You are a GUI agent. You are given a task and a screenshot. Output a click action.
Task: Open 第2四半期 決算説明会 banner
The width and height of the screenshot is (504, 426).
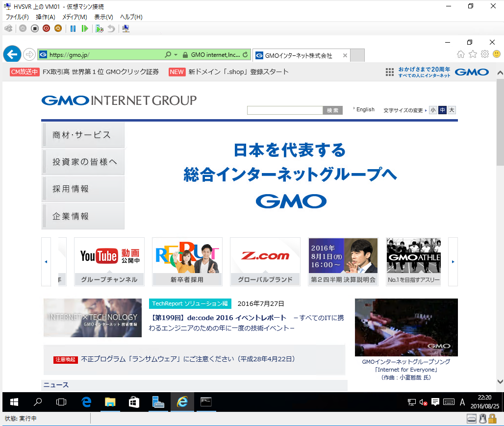[x=343, y=262]
